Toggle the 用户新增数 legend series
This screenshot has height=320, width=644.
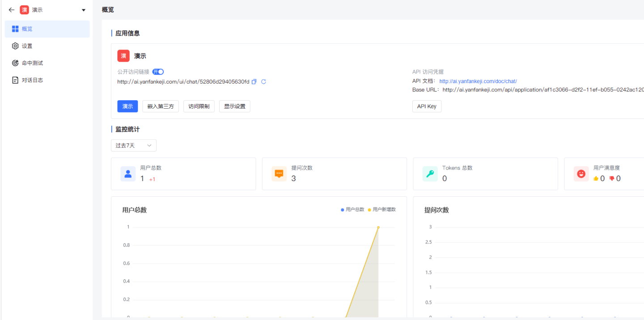(382, 209)
